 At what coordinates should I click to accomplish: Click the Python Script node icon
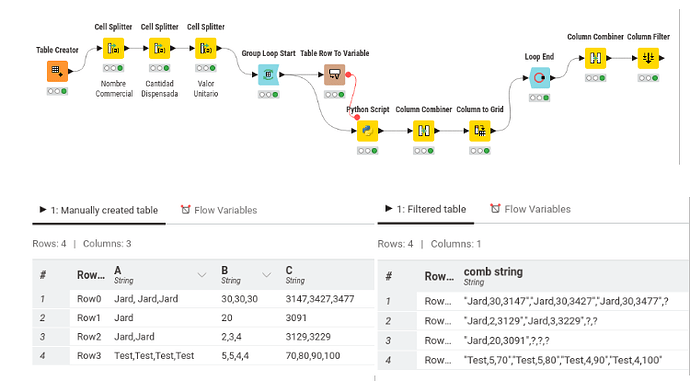click(367, 131)
